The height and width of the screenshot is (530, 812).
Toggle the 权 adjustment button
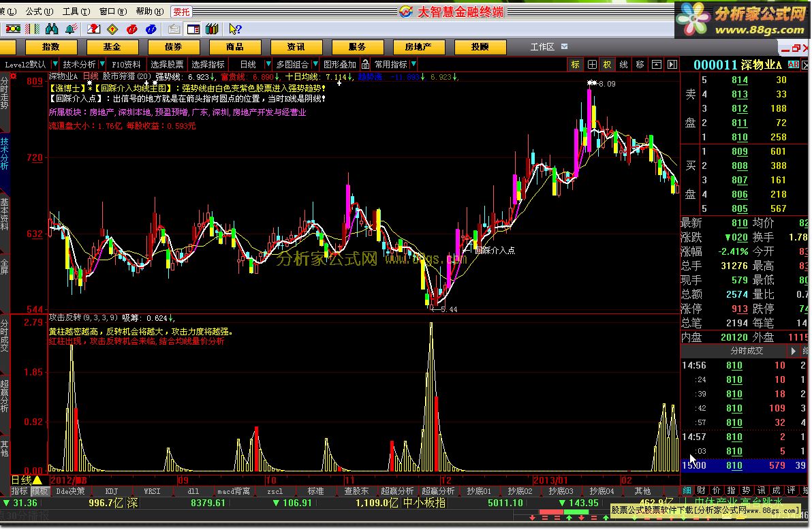[608, 64]
